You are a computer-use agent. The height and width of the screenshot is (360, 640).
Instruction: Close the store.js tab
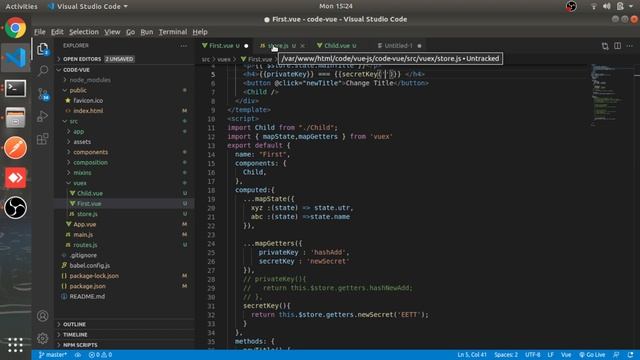click(x=302, y=46)
